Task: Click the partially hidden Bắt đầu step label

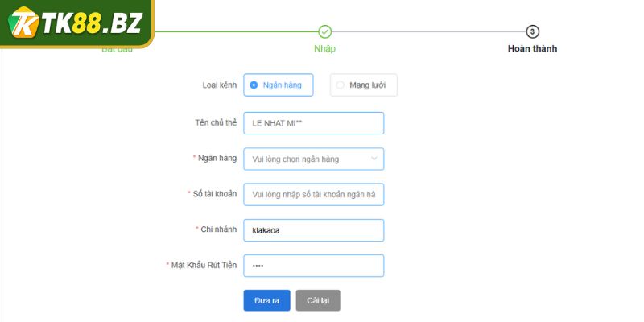Action: tap(117, 50)
